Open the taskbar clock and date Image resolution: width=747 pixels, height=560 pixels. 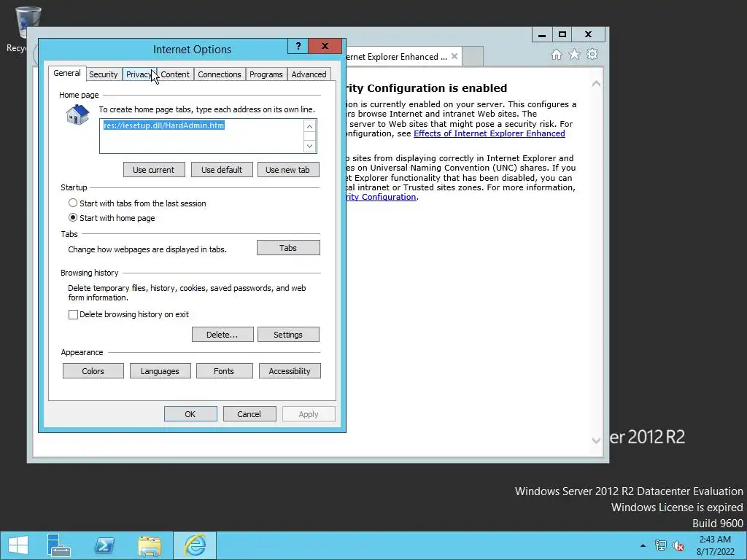pyautogui.click(x=715, y=545)
